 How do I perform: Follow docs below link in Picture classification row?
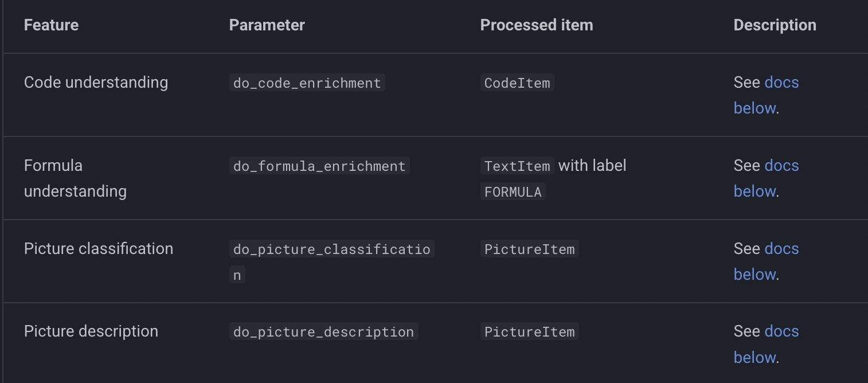click(x=766, y=261)
